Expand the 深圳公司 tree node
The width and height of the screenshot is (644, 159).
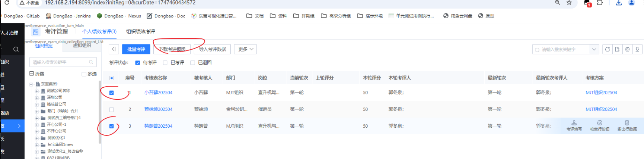coord(37,98)
